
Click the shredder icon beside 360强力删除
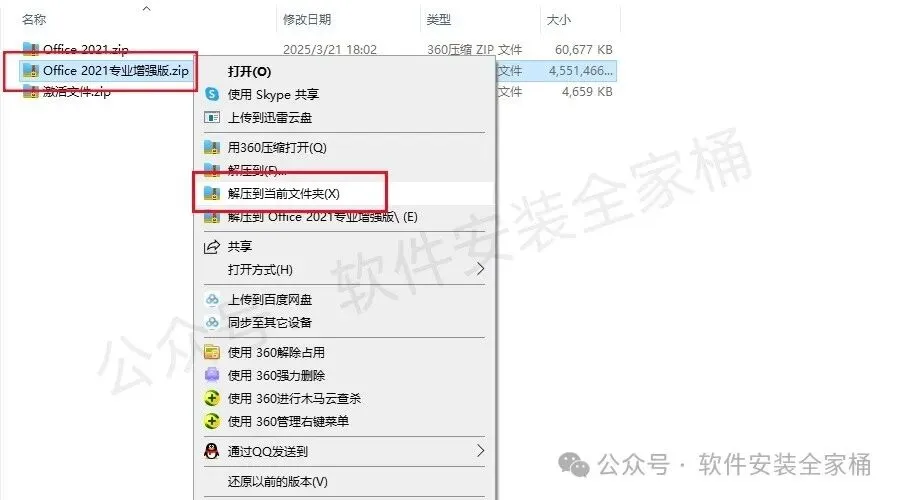click(212, 375)
